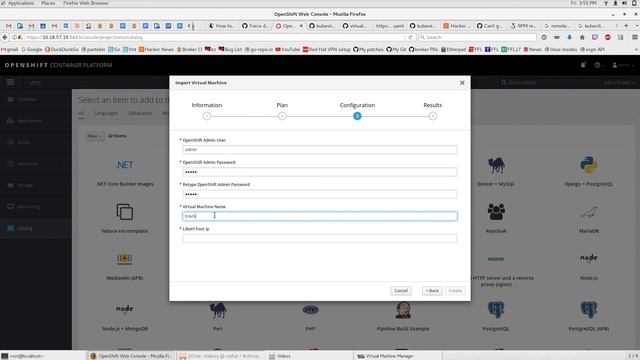The height and width of the screenshot is (360, 640).
Task: Open Monitoring in the sidebar
Action: coord(36,207)
